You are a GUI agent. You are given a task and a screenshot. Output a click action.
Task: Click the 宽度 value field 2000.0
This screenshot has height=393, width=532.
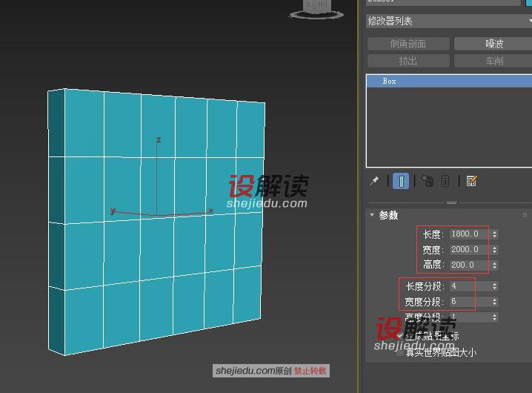470,249
